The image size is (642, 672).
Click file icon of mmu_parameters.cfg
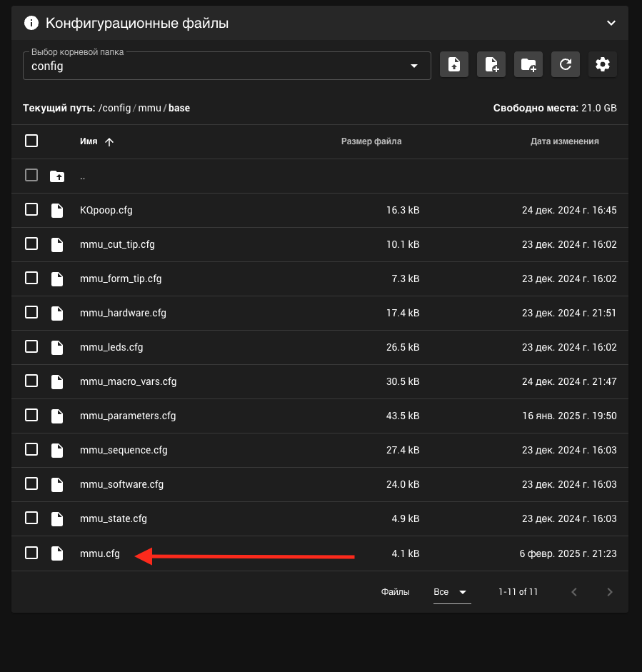57,416
